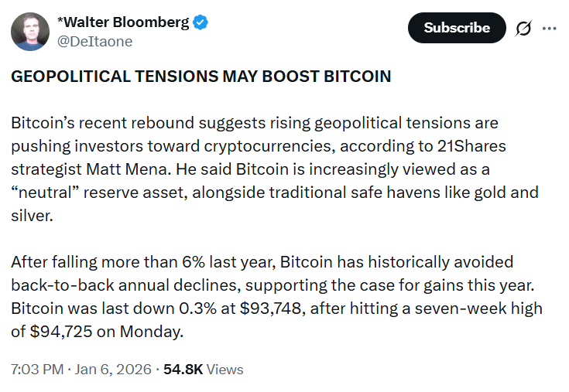Click the word silver ending the first paragraph
Viewport: 569px width, 392px height.
30,215
